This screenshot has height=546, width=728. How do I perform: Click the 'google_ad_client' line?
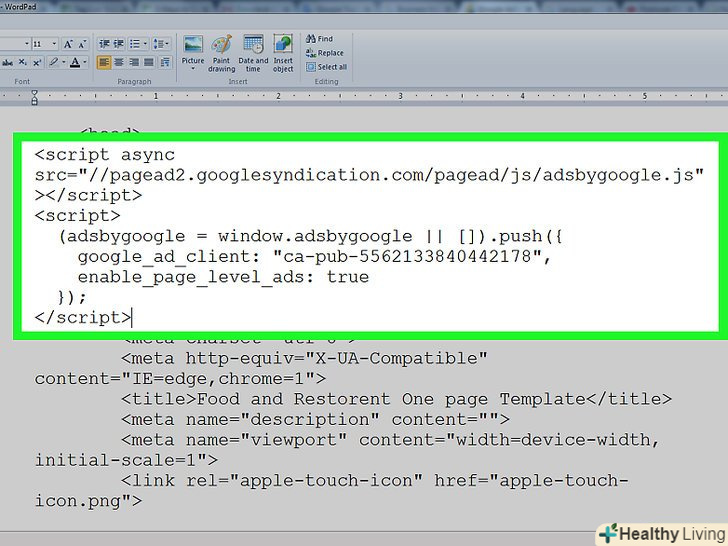[x=314, y=257]
